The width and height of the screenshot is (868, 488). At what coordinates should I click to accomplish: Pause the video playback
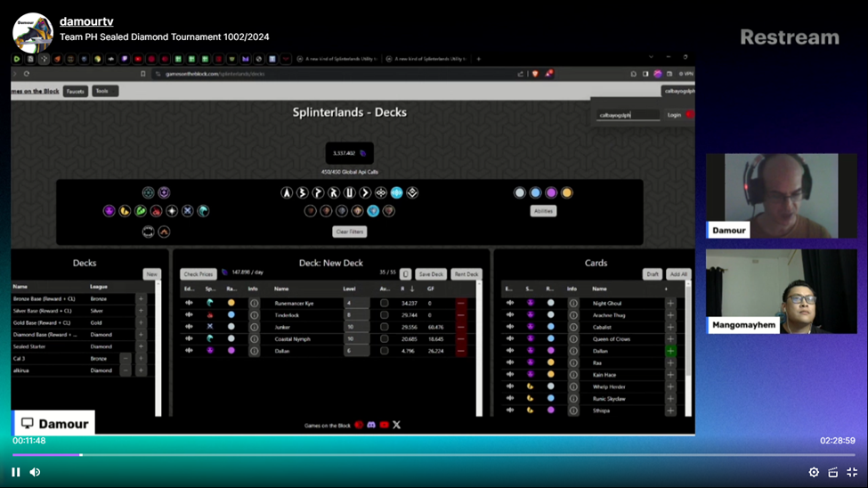click(15, 472)
